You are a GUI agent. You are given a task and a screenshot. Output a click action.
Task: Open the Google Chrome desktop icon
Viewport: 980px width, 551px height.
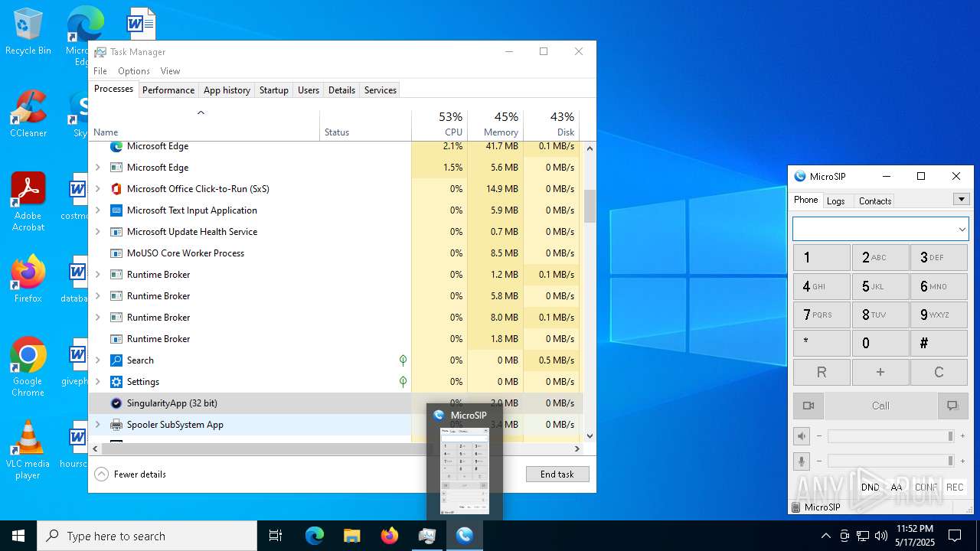(x=28, y=367)
